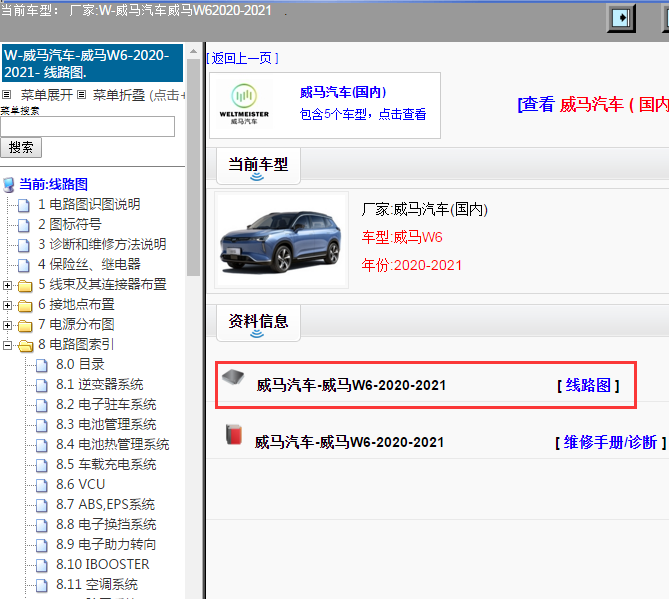The image size is (669, 599).
Task: Open 1 电路图识图说明
Action: [89, 205]
